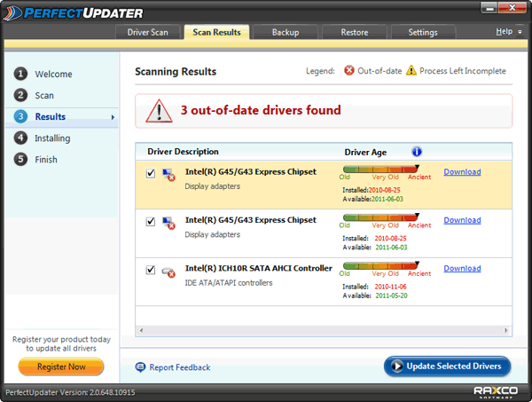Click the ICH10R SATA controller device icon
532x402 pixels.
click(x=168, y=272)
